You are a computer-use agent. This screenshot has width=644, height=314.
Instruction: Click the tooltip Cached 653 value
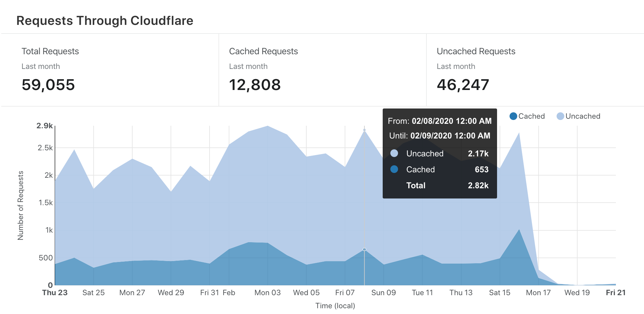482,169
